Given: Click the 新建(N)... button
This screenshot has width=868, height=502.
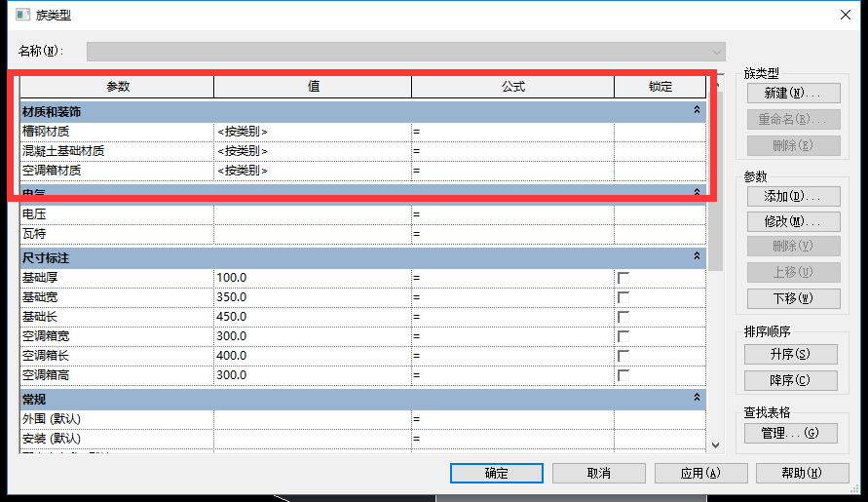Looking at the screenshot, I should [793, 93].
